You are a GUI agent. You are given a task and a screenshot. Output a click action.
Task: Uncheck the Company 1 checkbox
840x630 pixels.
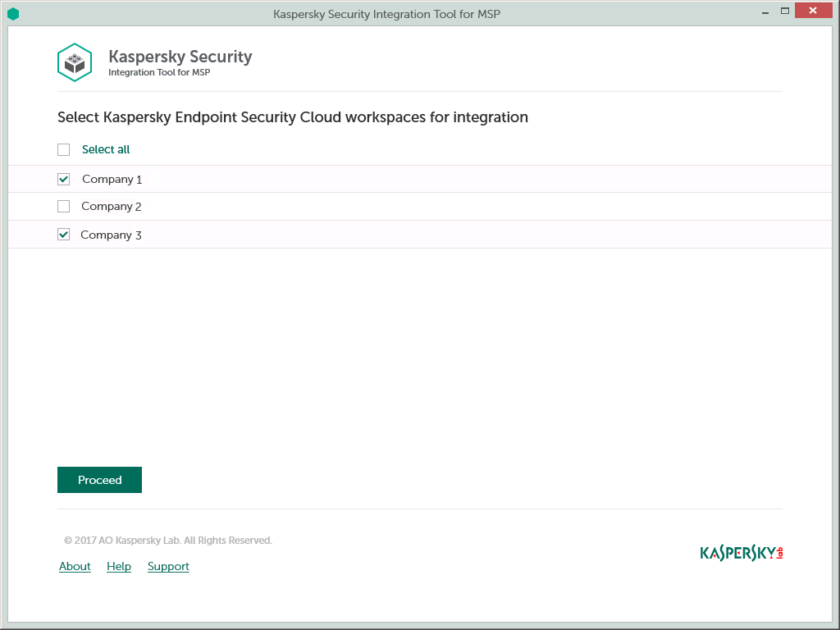point(64,180)
